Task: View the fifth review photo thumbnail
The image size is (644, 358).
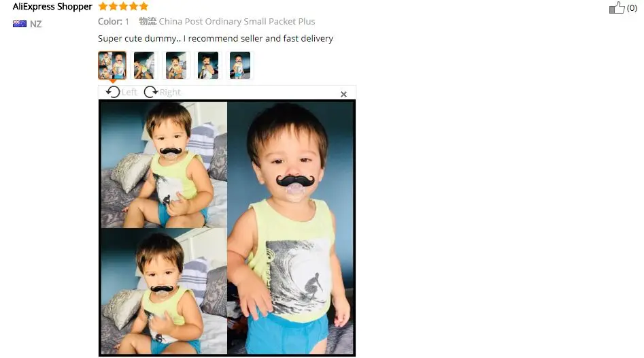Action: [240, 65]
